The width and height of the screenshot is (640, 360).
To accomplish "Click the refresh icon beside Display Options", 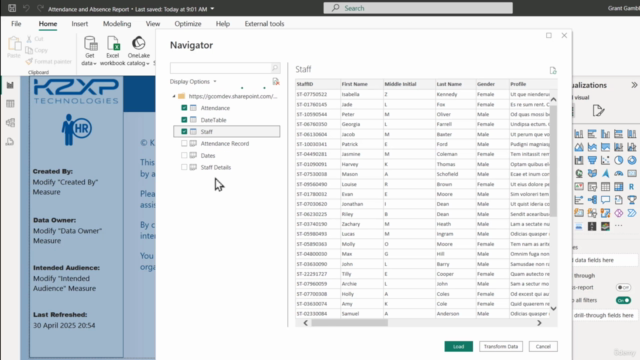I will pos(276,82).
